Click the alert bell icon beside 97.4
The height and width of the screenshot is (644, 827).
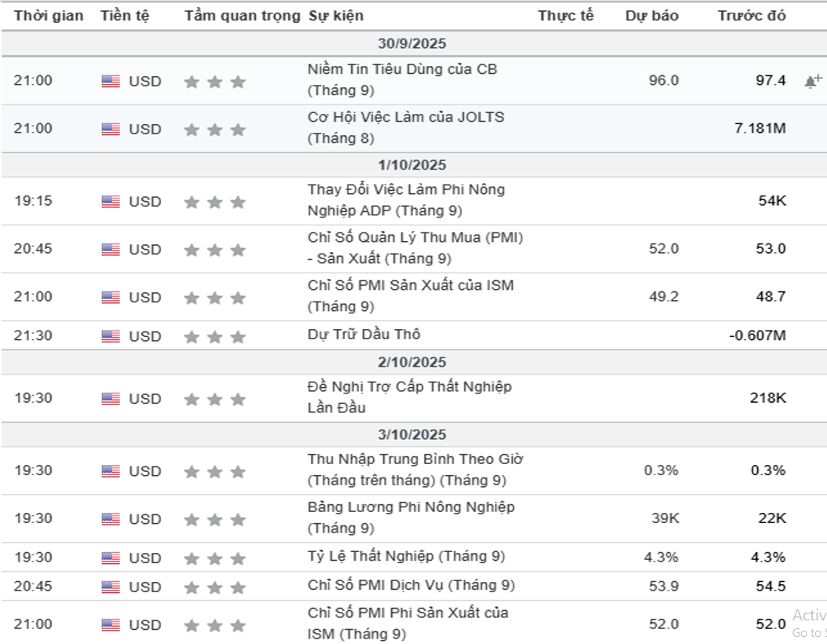[x=813, y=81]
